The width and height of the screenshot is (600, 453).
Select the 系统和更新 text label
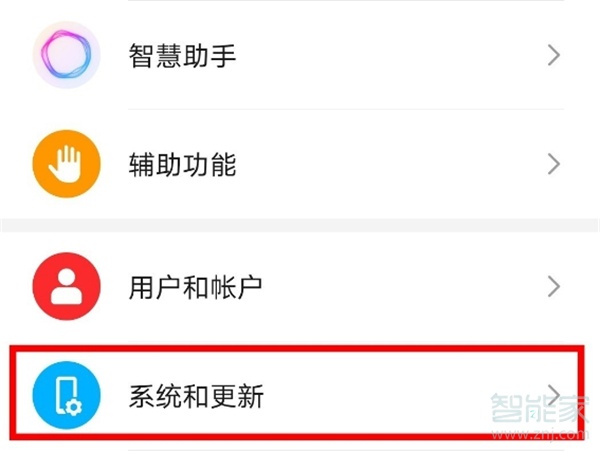pos(196,397)
